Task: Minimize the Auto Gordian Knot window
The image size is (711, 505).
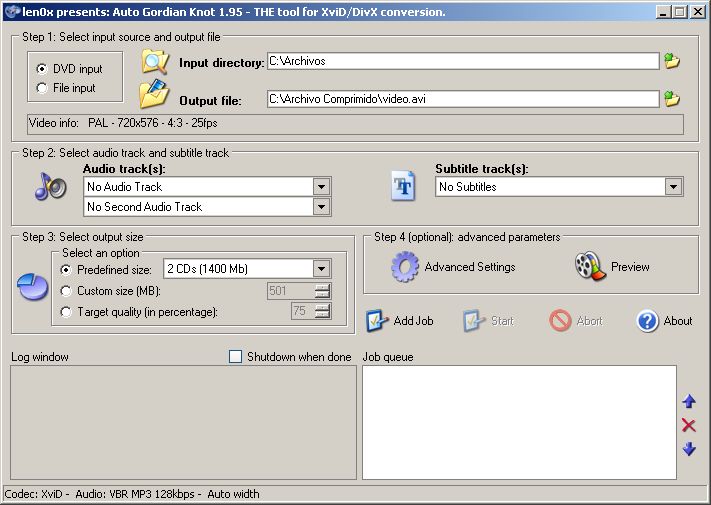Action: point(663,12)
